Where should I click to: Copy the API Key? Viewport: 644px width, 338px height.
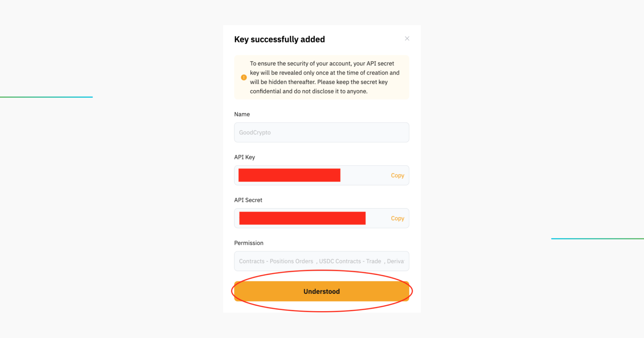pyautogui.click(x=397, y=175)
